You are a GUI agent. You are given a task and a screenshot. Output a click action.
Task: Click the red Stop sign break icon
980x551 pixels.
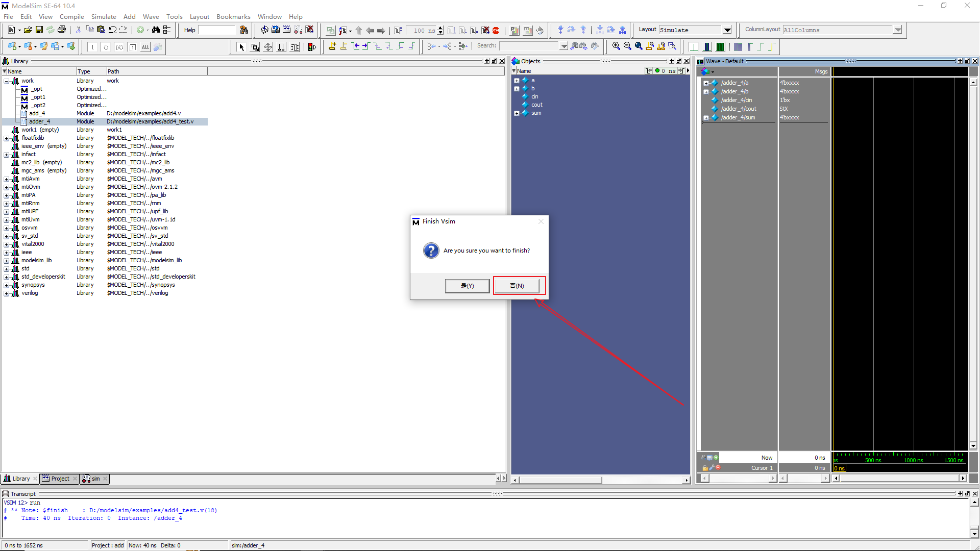tap(496, 31)
